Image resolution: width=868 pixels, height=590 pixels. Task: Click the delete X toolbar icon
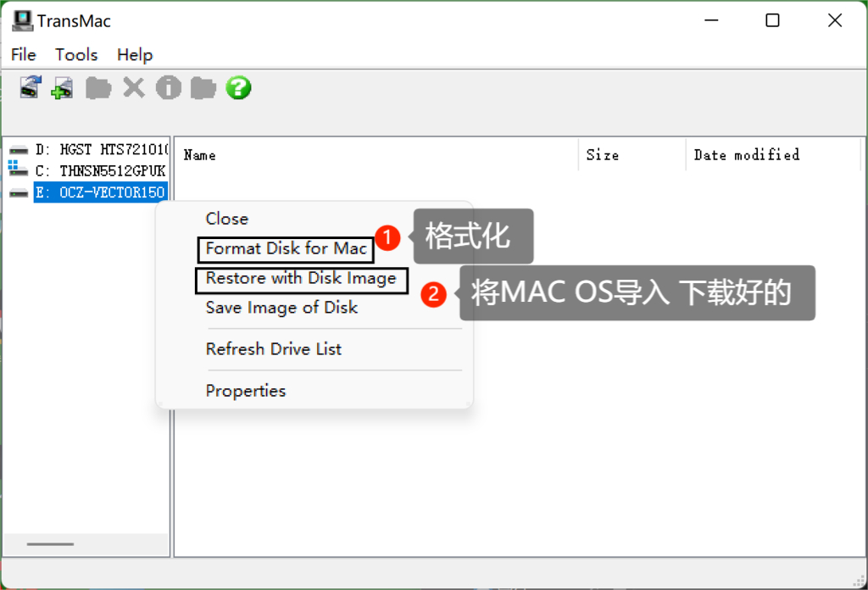tap(133, 88)
